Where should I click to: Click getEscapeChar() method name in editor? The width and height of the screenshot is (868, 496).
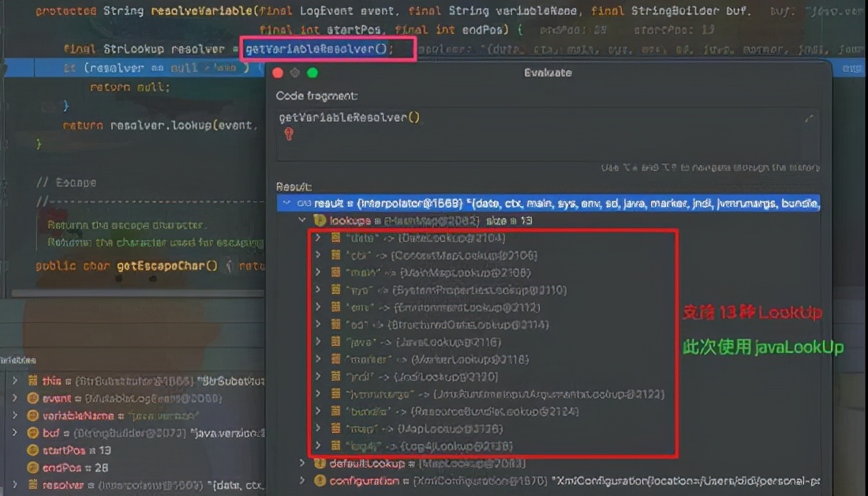tap(167, 266)
